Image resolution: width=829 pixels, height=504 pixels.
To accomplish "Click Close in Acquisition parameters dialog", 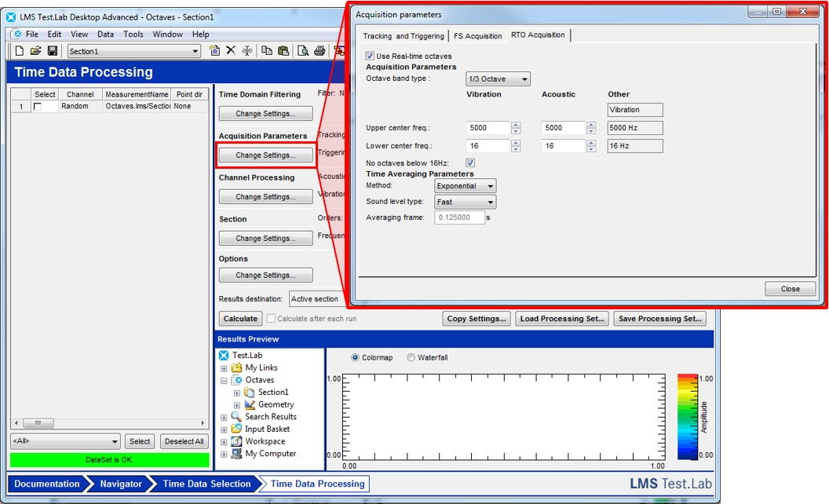I will 791,289.
